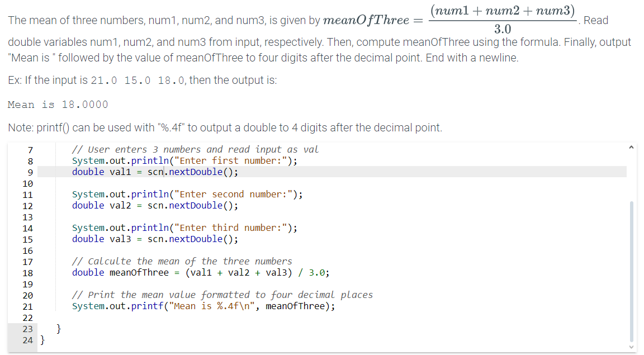The image size is (644, 355).
Task: Select line number 23 in the editor
Action: [x=27, y=329]
